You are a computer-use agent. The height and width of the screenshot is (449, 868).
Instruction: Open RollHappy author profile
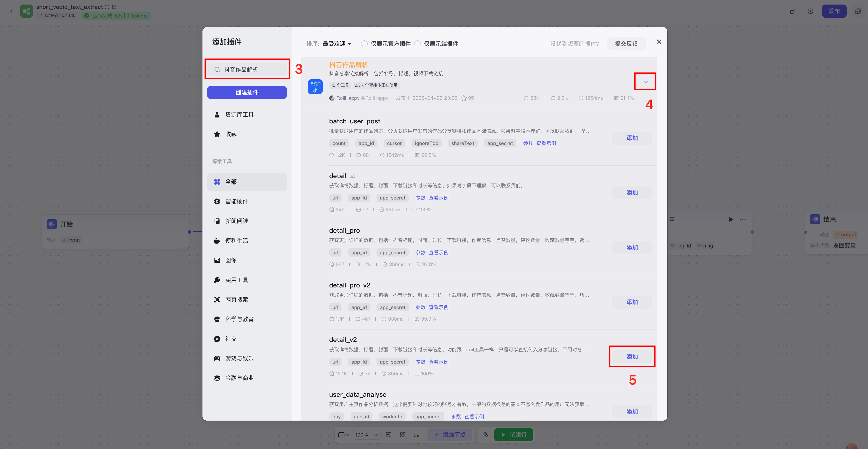point(359,98)
